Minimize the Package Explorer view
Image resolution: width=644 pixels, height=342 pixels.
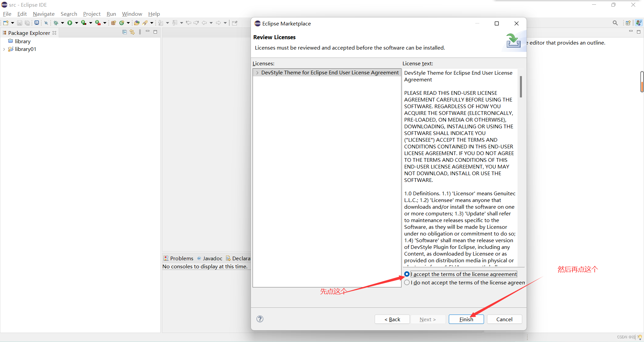click(148, 31)
